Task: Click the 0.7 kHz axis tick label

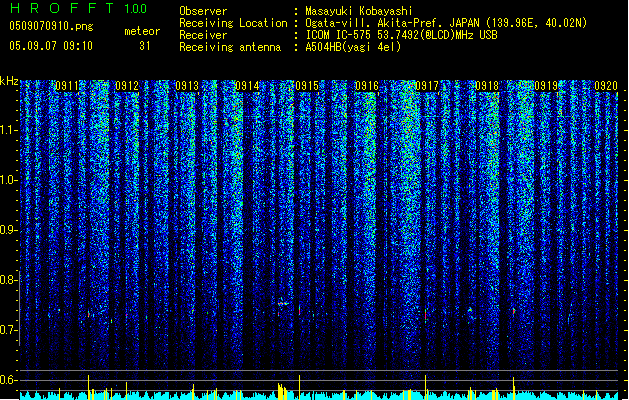Action: [9, 330]
